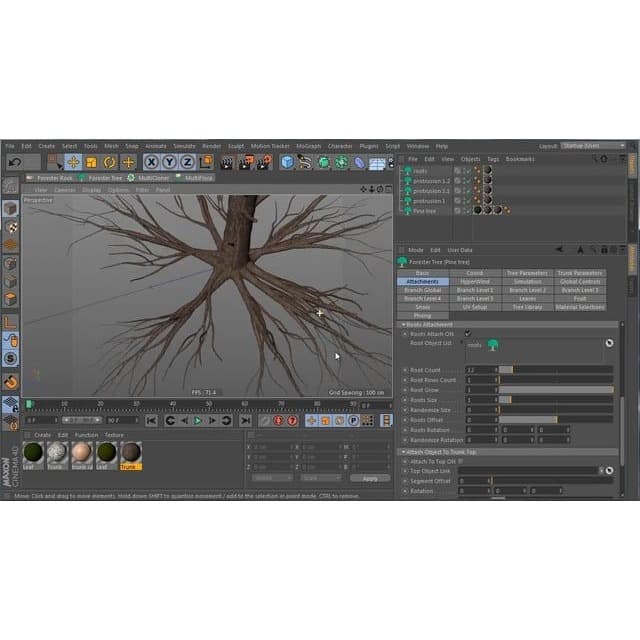Select the Live Selection tool
Image resolution: width=640 pixels, height=640 pixels.
tap(55, 162)
